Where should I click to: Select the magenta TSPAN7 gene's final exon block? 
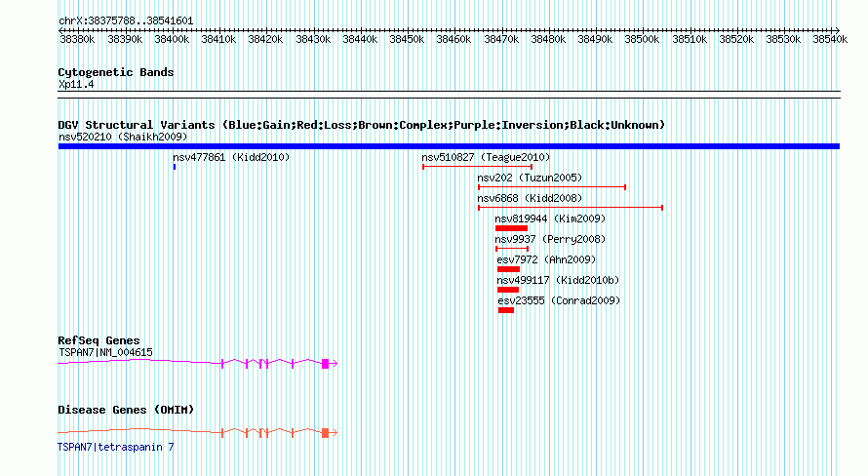pos(326,363)
